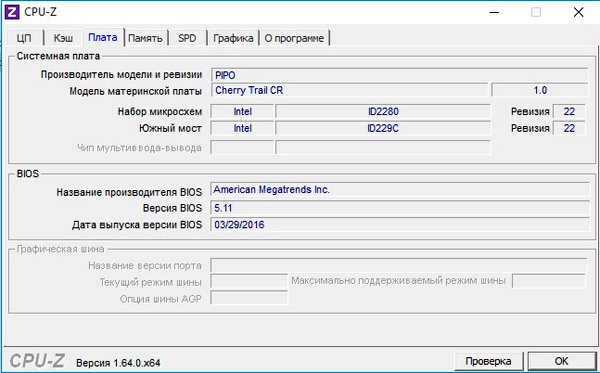
Task: Switch to the ЦП tab
Action: 24,38
